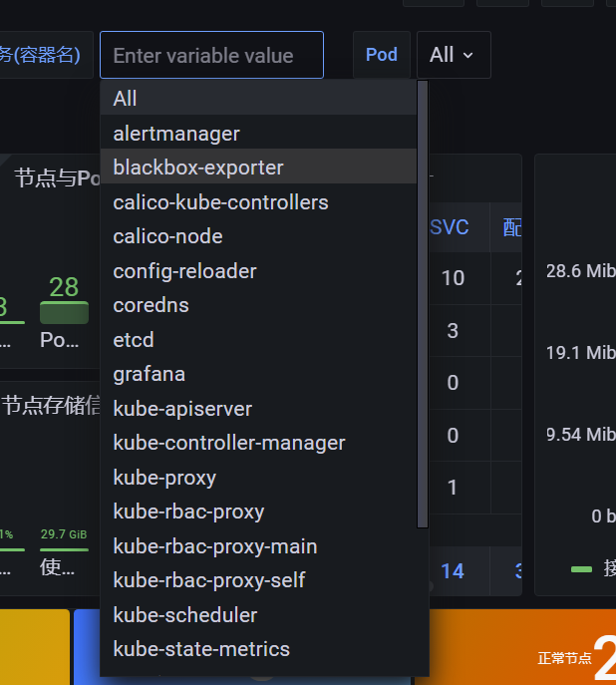Select calico-node option
616x685 pixels.
coord(258,236)
